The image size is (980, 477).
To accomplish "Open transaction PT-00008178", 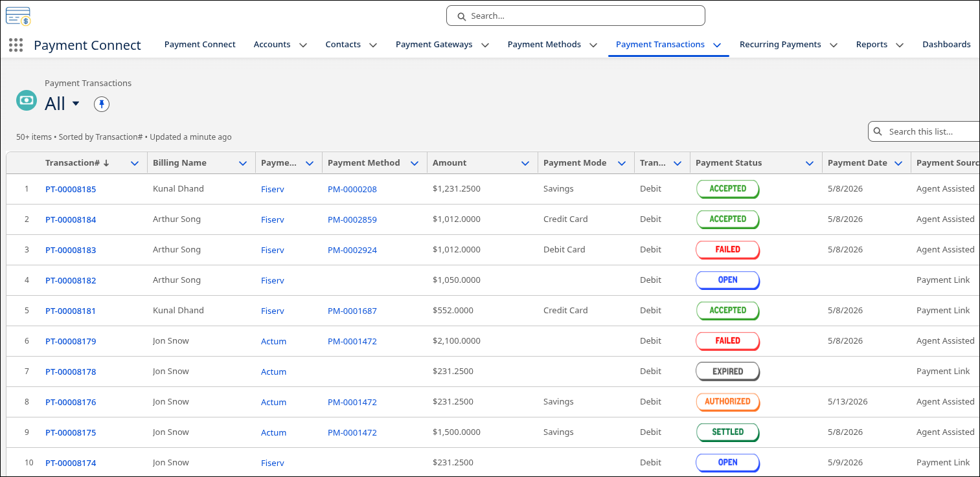I will click(x=71, y=372).
